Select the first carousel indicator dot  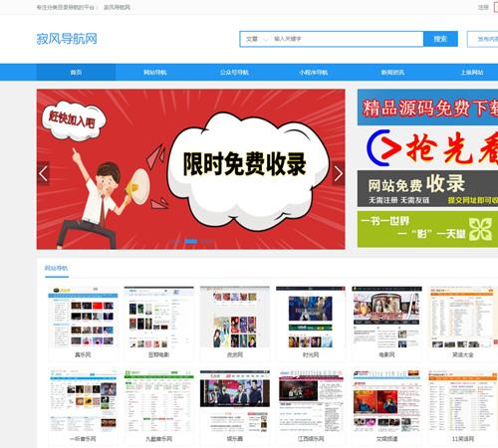[x=176, y=241]
